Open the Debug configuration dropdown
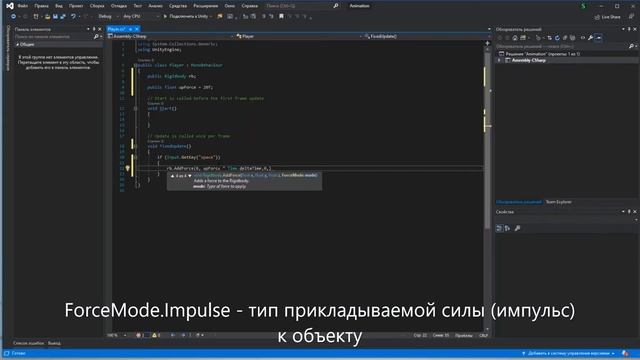Screen dimensions: 640x360 pos(108,16)
